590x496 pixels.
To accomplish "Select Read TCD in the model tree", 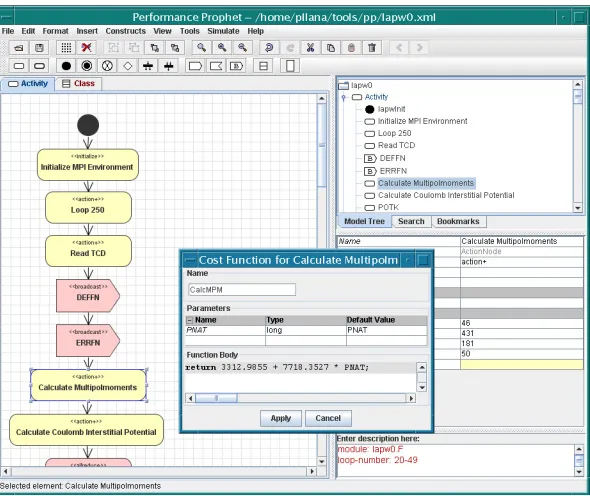I will tap(396, 145).
